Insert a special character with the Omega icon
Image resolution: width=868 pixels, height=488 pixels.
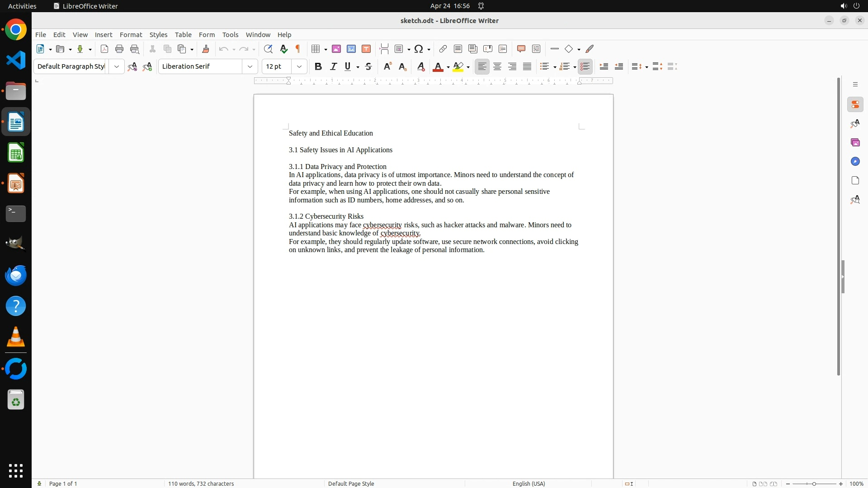tap(419, 49)
